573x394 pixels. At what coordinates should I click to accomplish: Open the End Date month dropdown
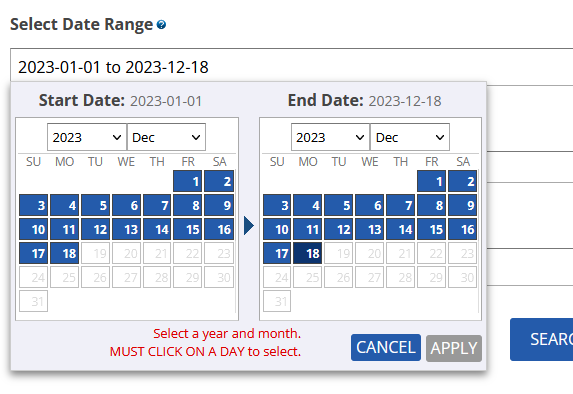click(x=410, y=137)
